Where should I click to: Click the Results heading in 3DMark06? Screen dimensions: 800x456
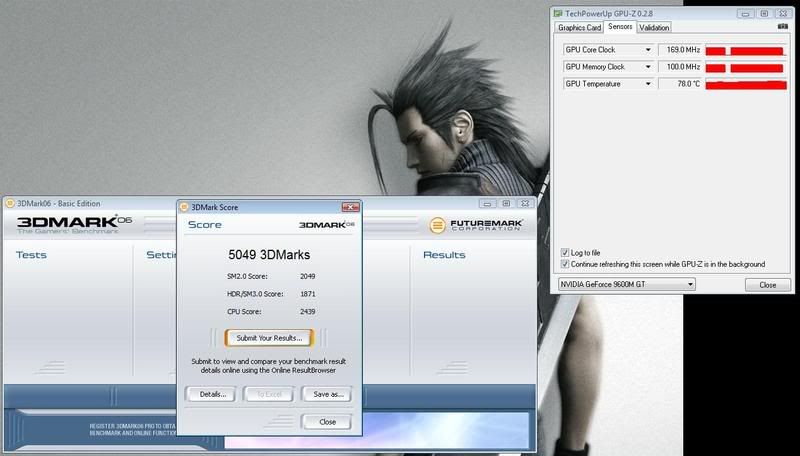[x=444, y=255]
